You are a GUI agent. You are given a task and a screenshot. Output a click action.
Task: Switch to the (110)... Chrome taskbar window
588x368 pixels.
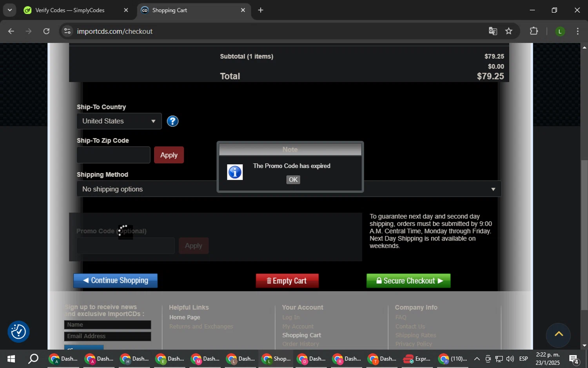[x=452, y=359]
